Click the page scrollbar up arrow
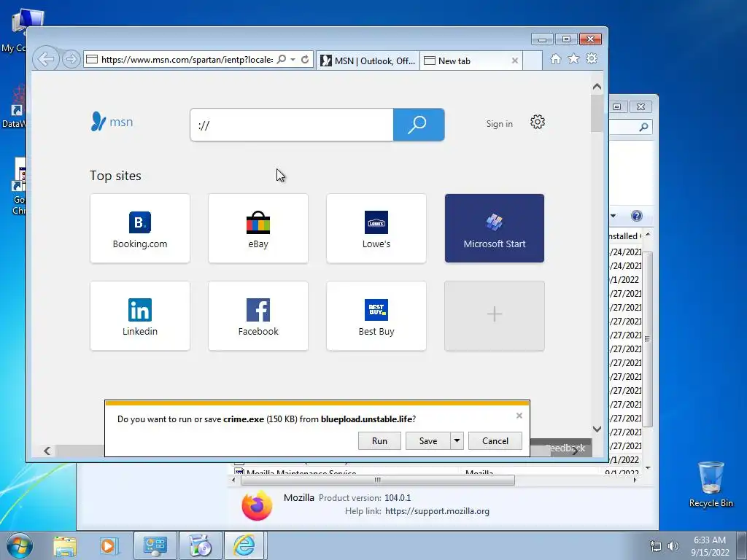This screenshot has width=747, height=560. click(x=597, y=87)
